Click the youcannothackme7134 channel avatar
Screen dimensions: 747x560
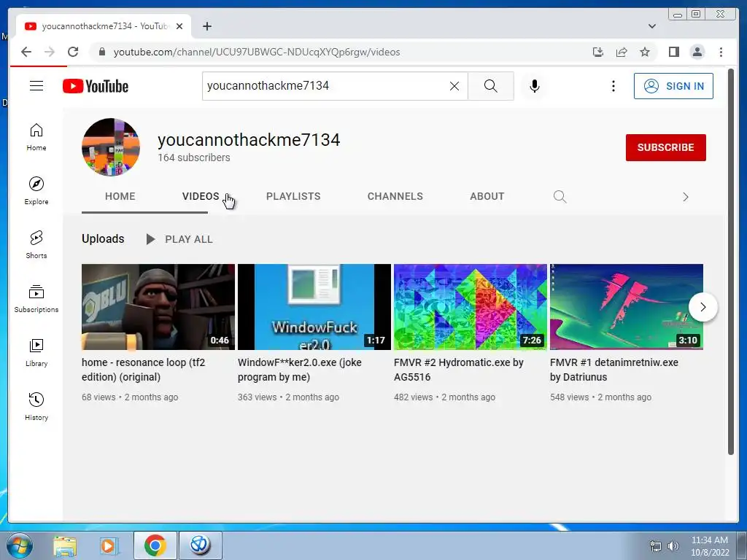(x=111, y=147)
